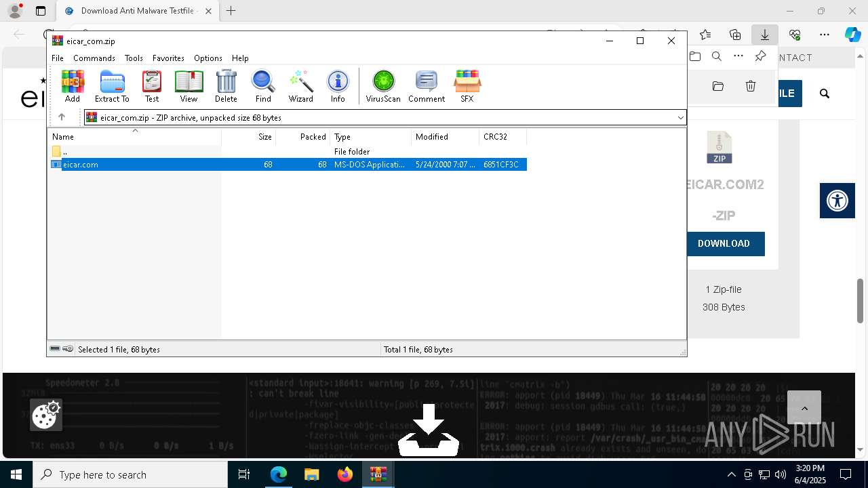Open Firefox from the taskbar
The height and width of the screenshot is (488, 868).
[x=345, y=474]
